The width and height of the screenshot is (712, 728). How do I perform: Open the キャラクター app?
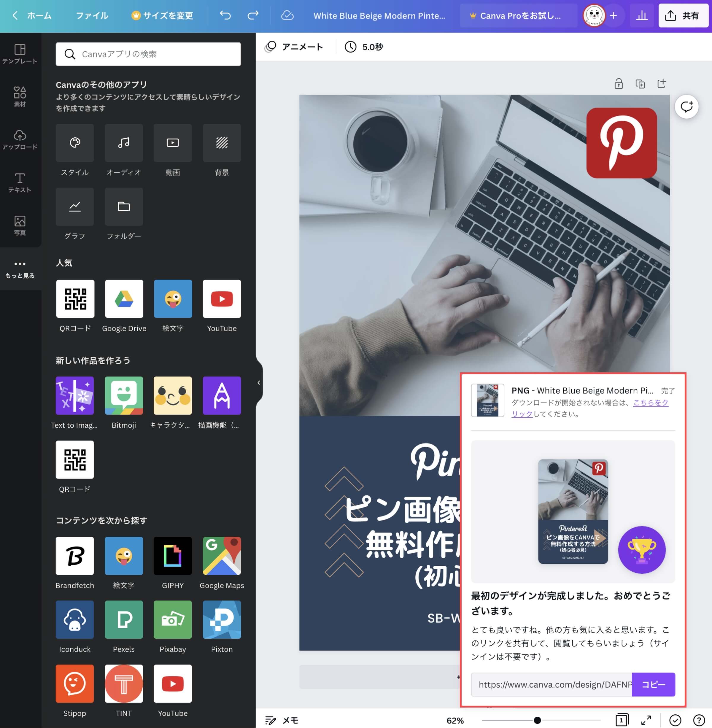(x=173, y=396)
